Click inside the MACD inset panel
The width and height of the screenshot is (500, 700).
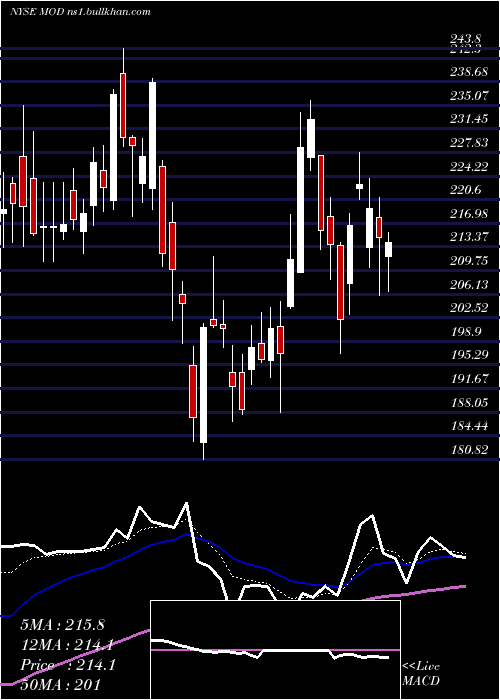coord(275,650)
